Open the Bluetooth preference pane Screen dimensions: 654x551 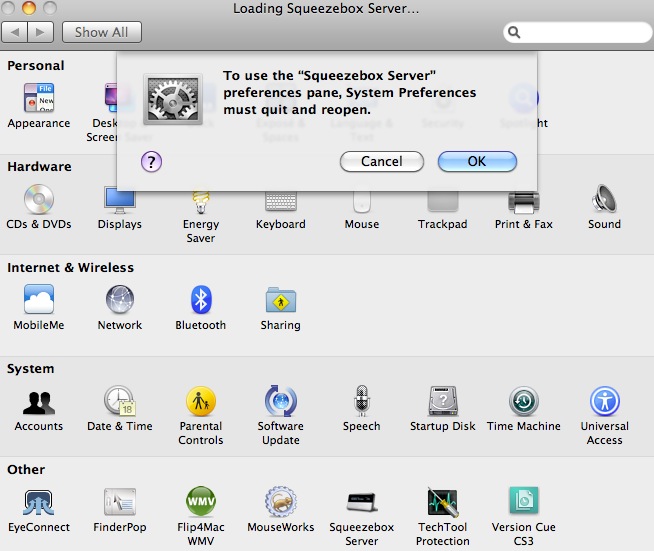(201, 301)
